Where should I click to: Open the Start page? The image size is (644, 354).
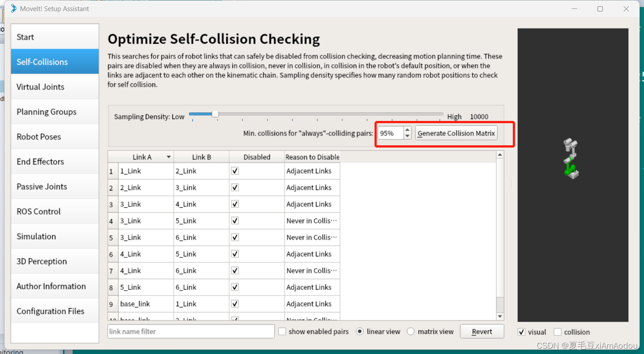tap(55, 37)
